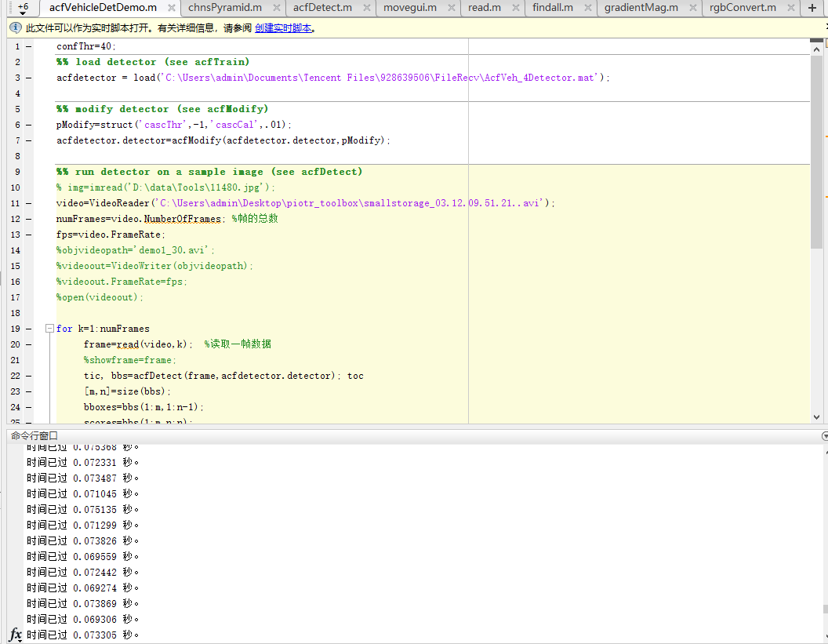Click the info icon in the notification bar
The image size is (828, 644).
coord(15,27)
